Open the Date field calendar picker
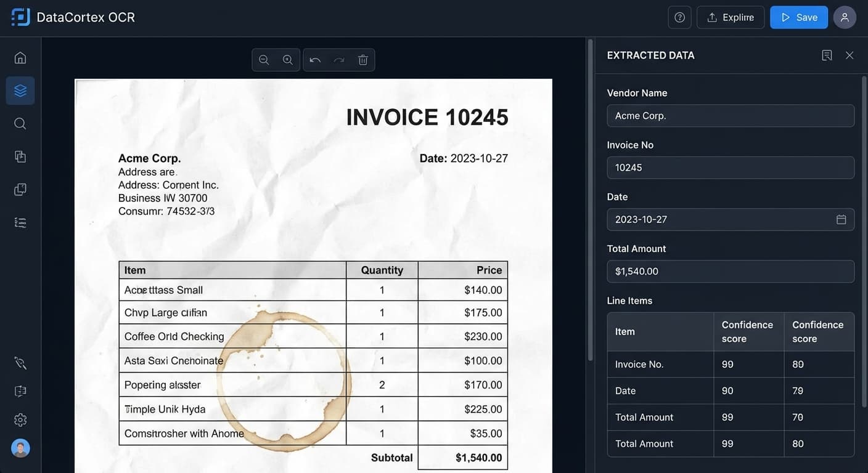The width and height of the screenshot is (868, 473). coord(841,219)
